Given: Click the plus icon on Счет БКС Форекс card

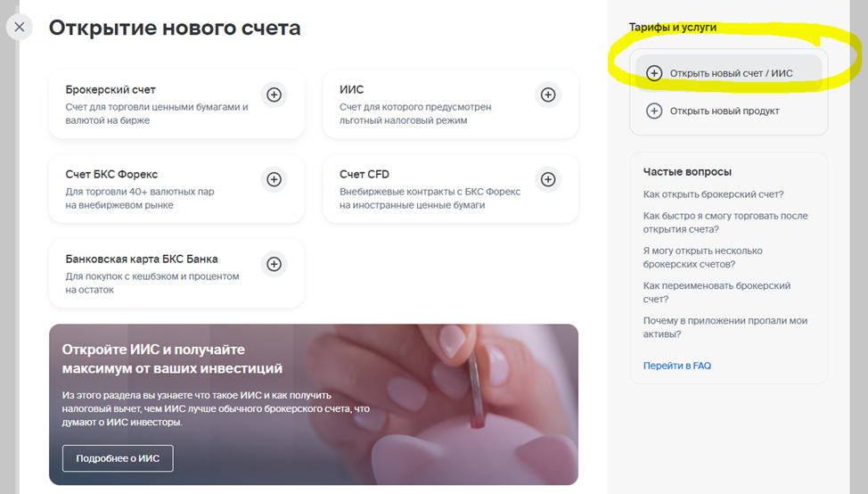Looking at the screenshot, I should coord(274,179).
